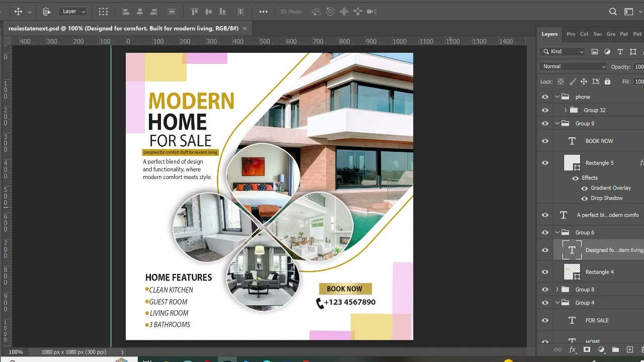This screenshot has height=362, width=644.
Task: Align horizontal centers of layers
Action: point(140,11)
